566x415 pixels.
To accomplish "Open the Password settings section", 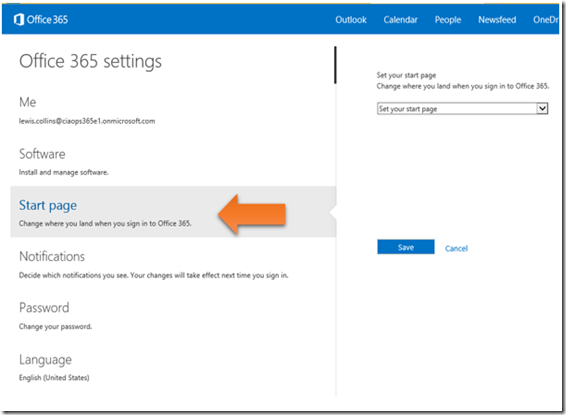I will point(44,308).
